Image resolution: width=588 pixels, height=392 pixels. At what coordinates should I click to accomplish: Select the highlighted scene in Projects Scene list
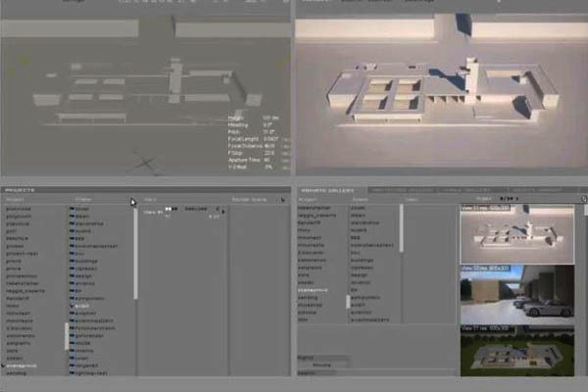click(82, 305)
